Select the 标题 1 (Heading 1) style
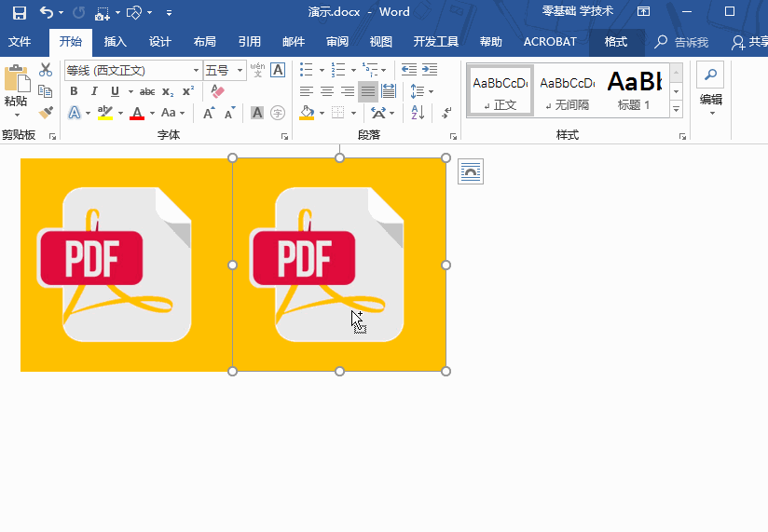This screenshot has height=532, width=768. [635, 91]
